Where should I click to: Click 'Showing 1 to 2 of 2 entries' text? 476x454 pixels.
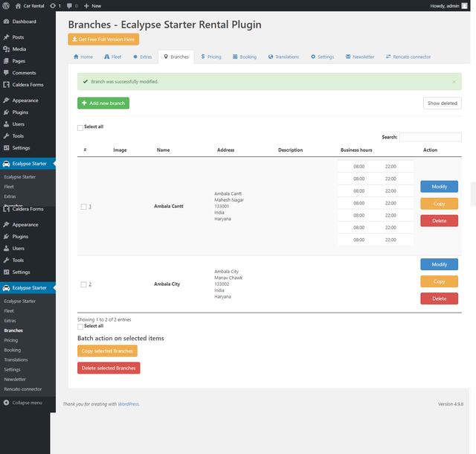tap(104, 319)
